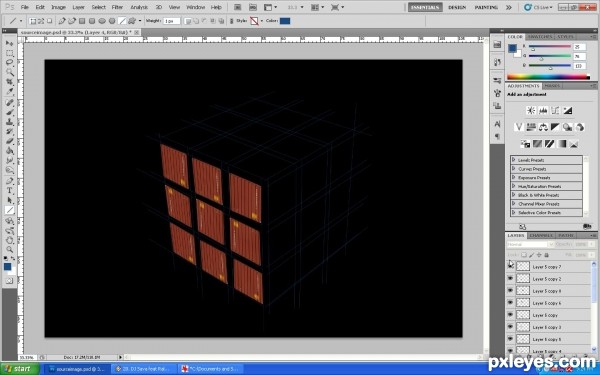Open the options bar Color swatch
The image size is (600, 375).
click(285, 21)
